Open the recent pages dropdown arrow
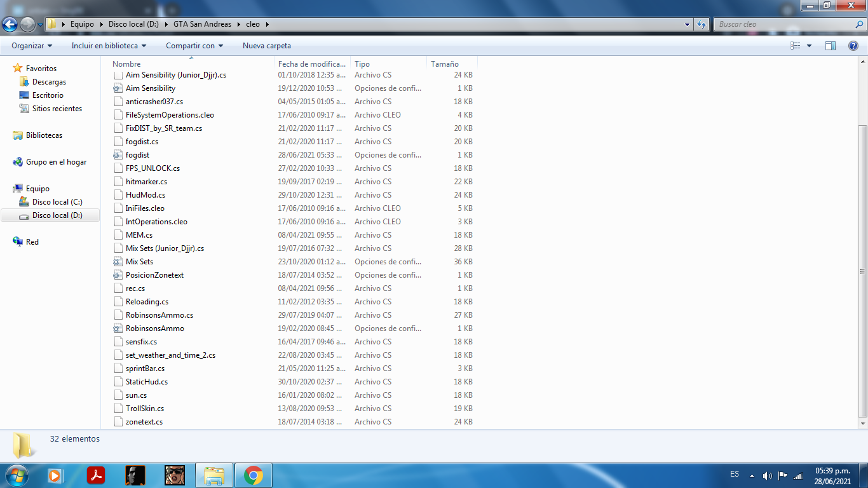This screenshot has height=488, width=868. tap(41, 25)
